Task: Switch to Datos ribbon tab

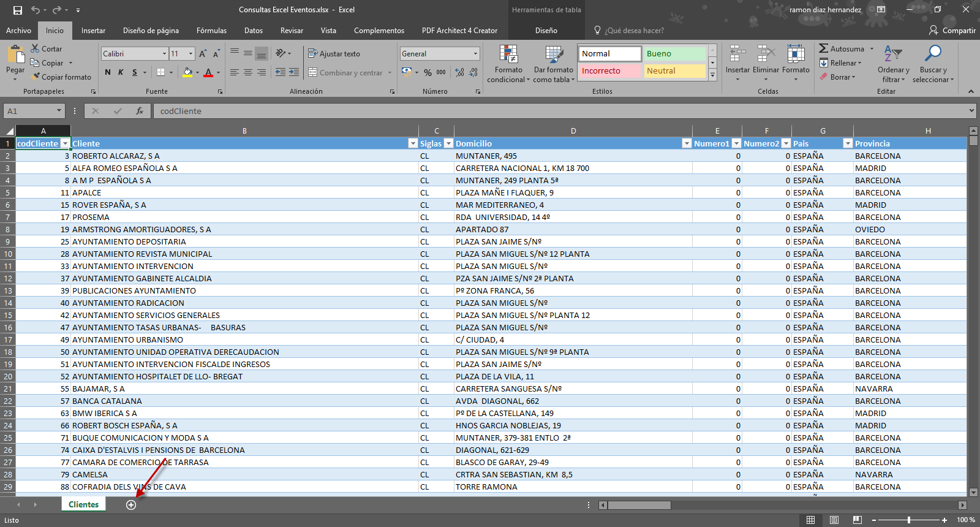Action: 254,31
